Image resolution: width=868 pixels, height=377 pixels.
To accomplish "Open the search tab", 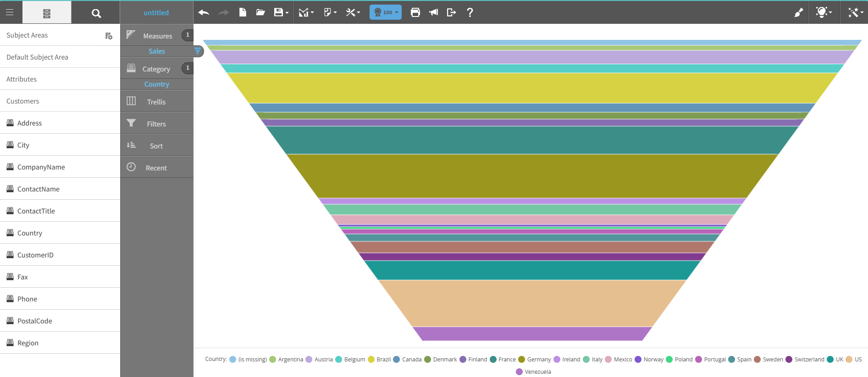I will [96, 13].
